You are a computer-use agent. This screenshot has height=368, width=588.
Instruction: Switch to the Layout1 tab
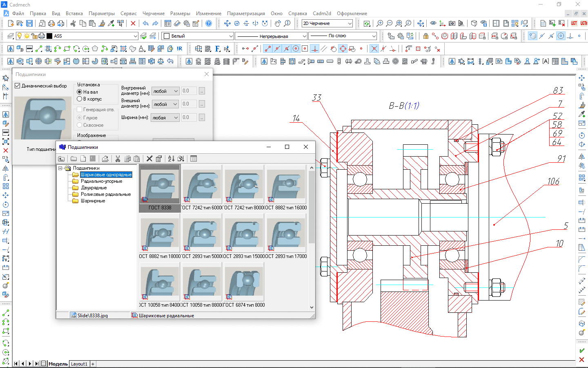click(x=79, y=364)
